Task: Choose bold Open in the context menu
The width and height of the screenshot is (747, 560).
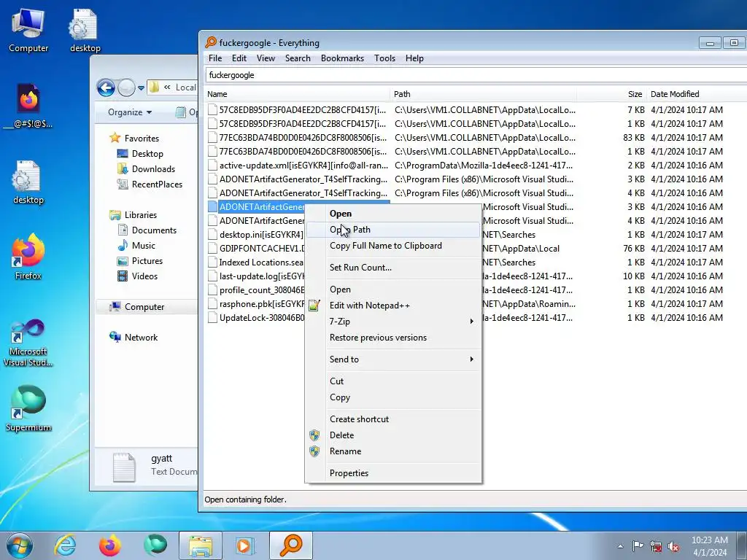Action: (x=393, y=214)
